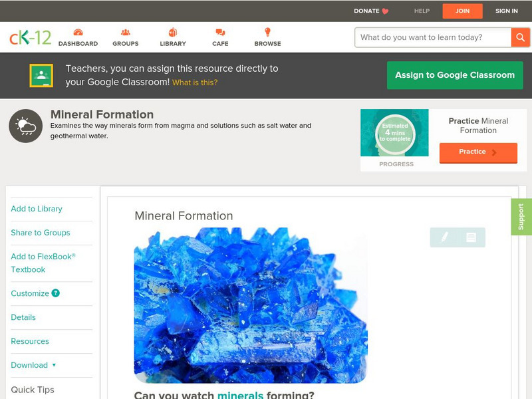
Task: Click the Sign In menu item
Action: (507, 11)
